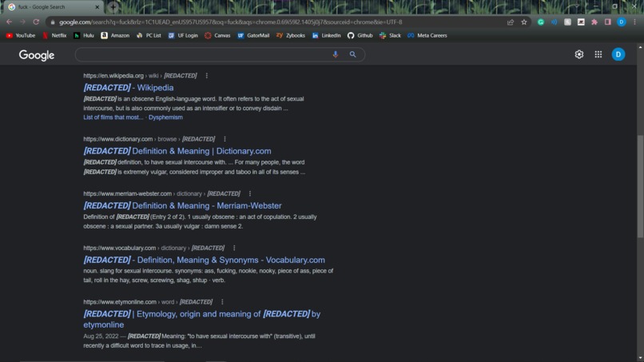Image resolution: width=644 pixels, height=362 pixels.
Task: Open the Dictionary.com result title link
Action: coord(177,151)
